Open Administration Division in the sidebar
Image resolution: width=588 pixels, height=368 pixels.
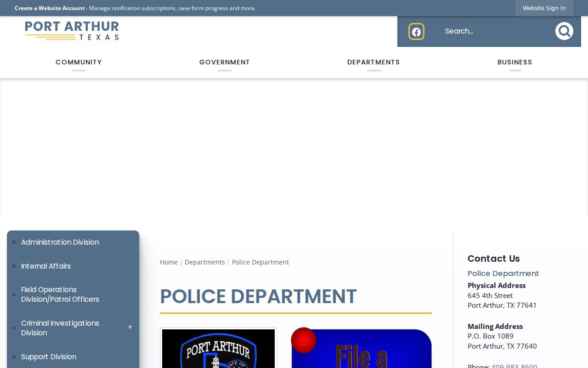click(x=60, y=242)
